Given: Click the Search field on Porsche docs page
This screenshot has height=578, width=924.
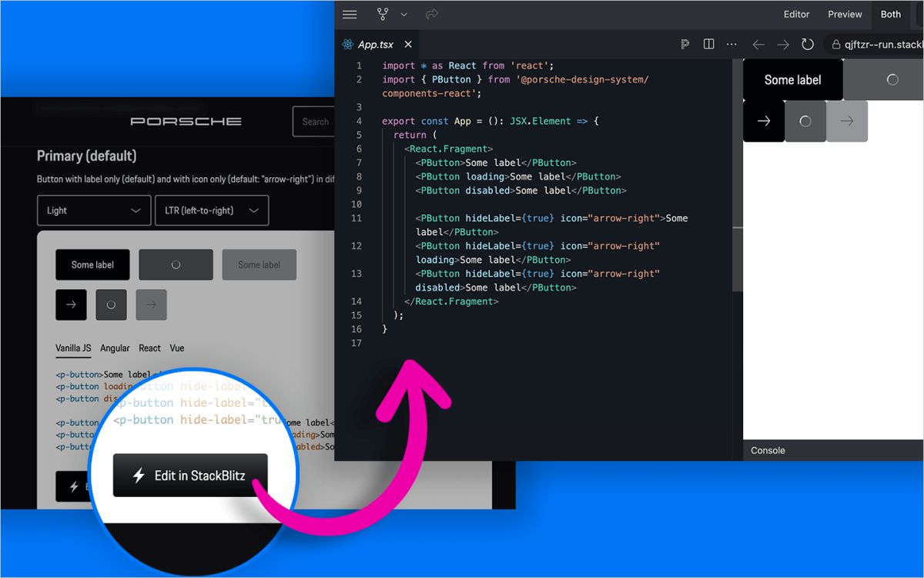Looking at the screenshot, I should pyautogui.click(x=314, y=121).
